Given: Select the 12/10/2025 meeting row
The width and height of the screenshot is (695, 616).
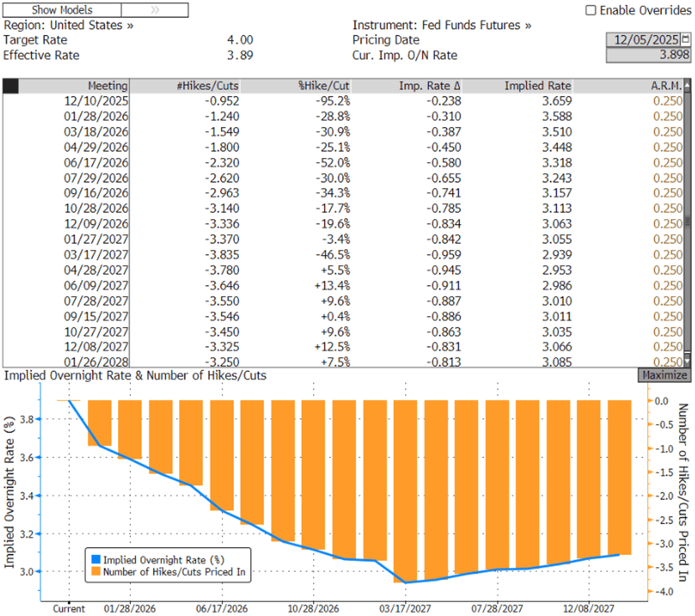Looking at the screenshot, I should pos(96,101).
